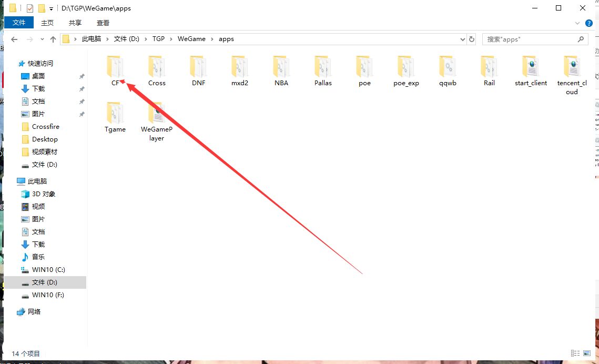Expand chevron after TGP in path
The height and width of the screenshot is (364, 599).
coord(171,39)
